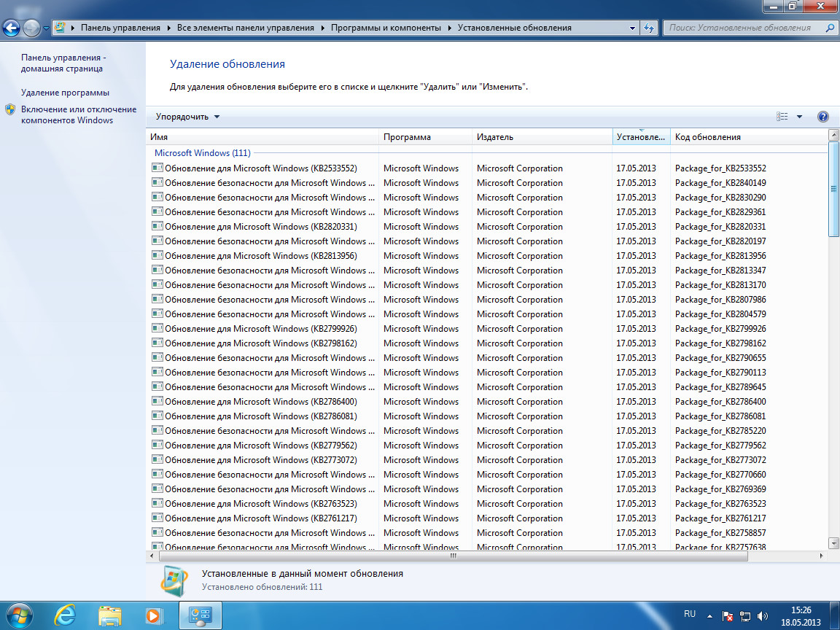Open 'Включение или отключение компонентов Windows' link
This screenshot has height=630, width=840.
(x=79, y=114)
